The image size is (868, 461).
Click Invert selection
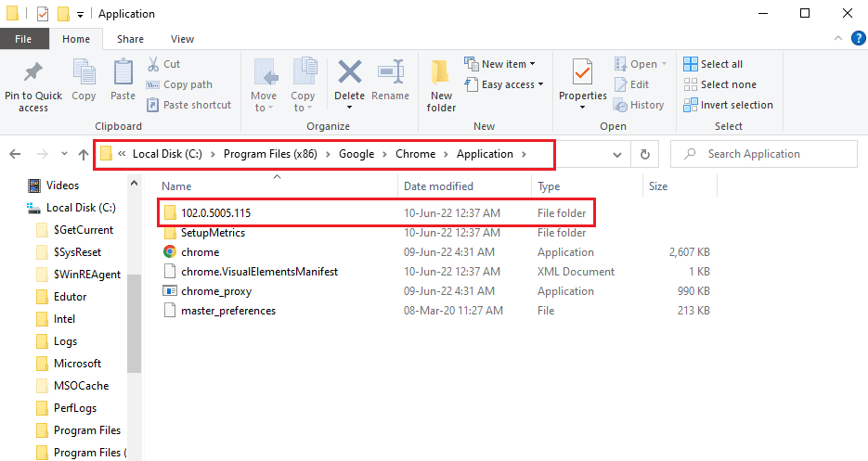tap(728, 105)
